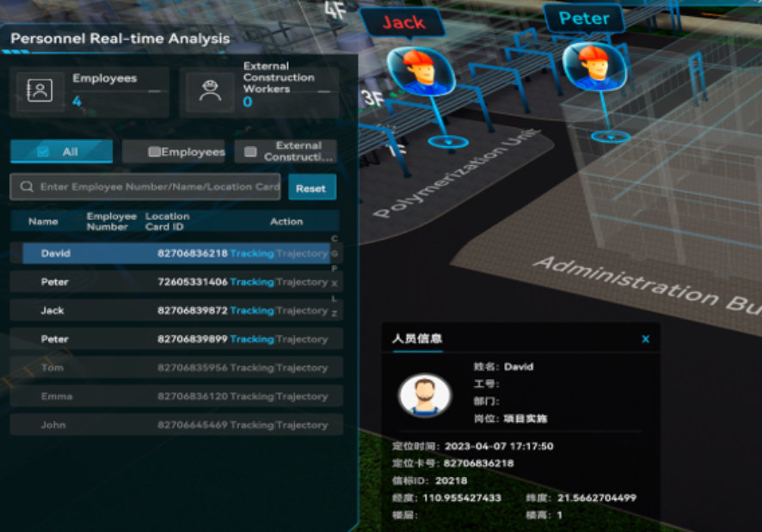Click the employee search input field

159,187
